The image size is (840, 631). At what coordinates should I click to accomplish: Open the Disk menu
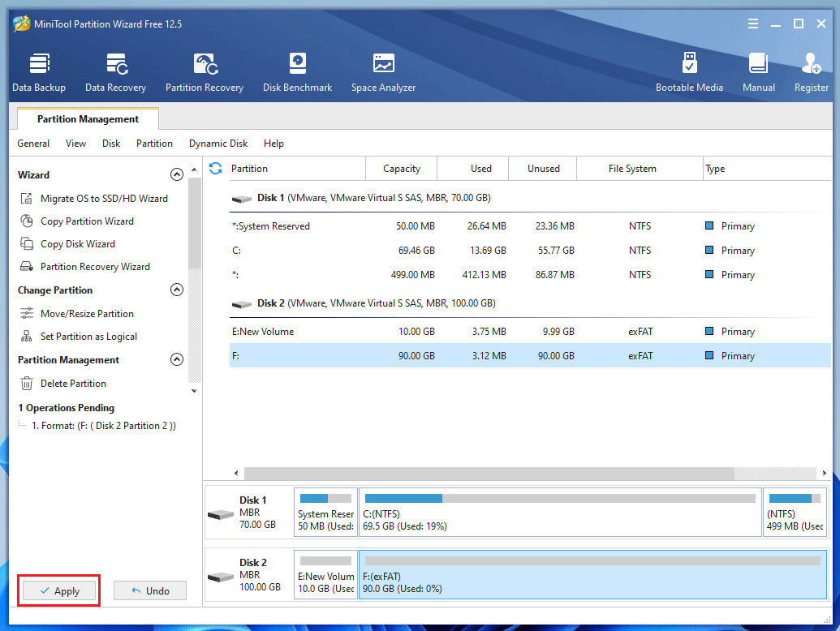coord(111,144)
